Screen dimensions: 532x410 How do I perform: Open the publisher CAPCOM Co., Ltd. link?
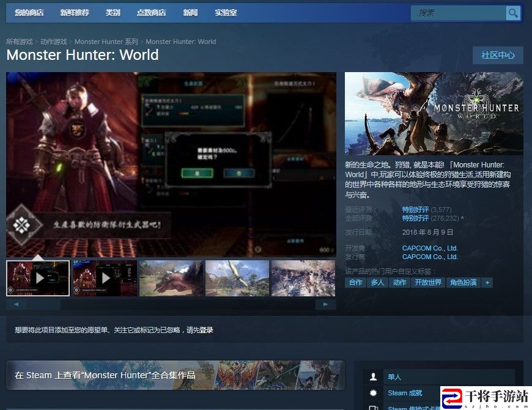click(x=430, y=257)
